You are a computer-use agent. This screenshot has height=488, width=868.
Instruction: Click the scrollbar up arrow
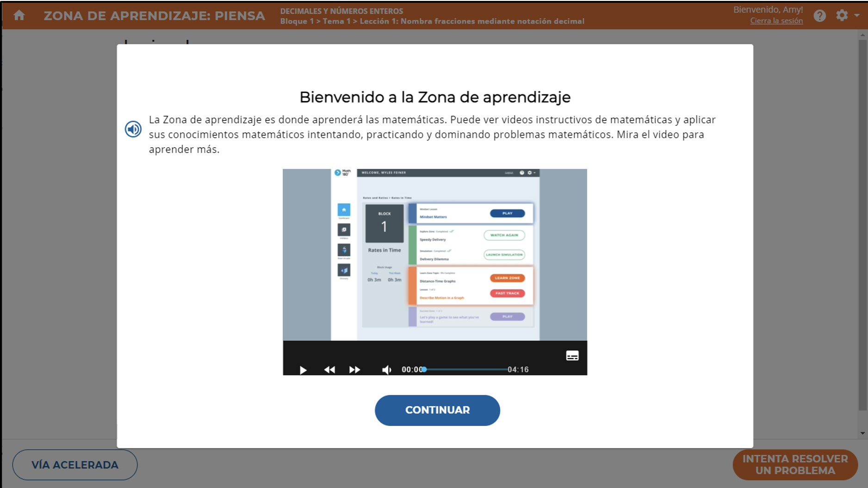coord(862,35)
